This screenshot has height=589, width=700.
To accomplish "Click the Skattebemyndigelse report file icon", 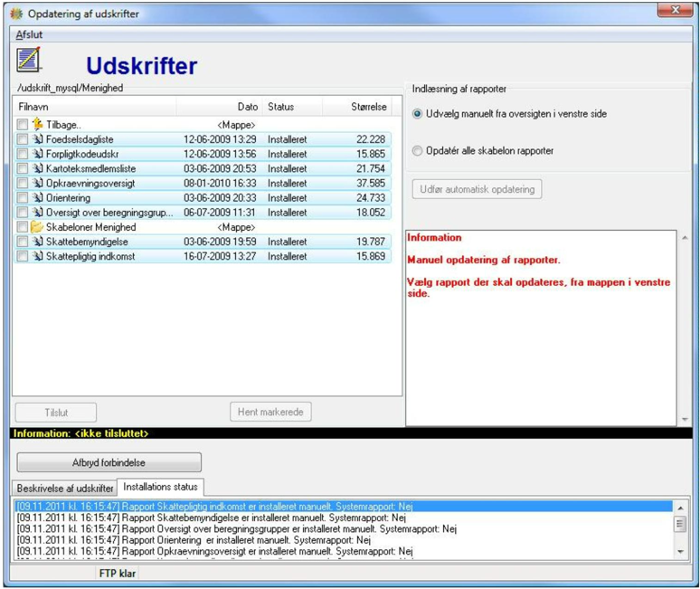I will (38, 242).
